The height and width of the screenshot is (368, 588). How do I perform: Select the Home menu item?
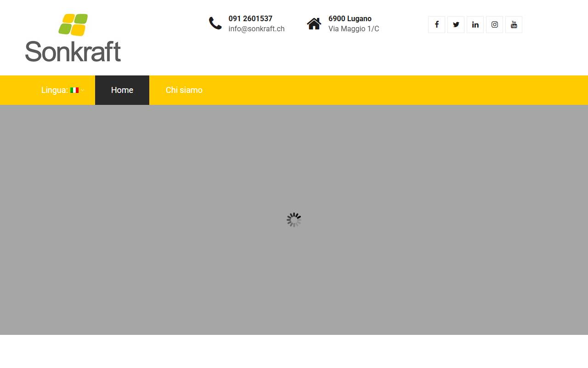[122, 90]
